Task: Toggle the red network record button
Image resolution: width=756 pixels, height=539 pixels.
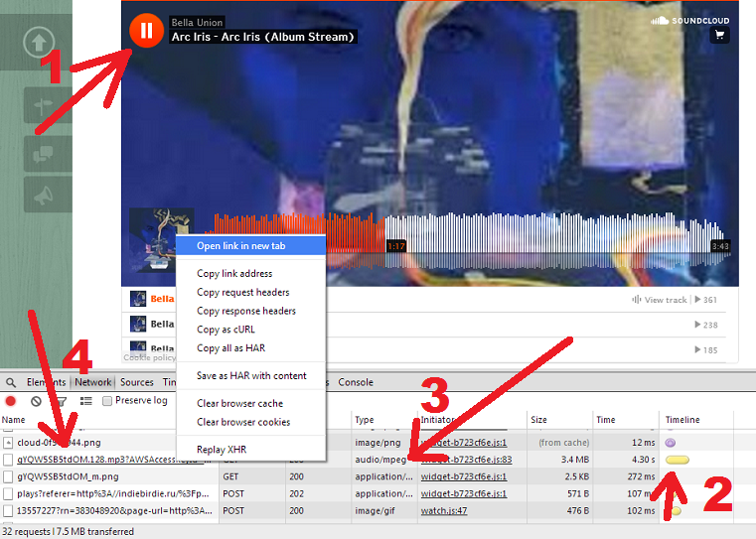Action: click(x=11, y=401)
